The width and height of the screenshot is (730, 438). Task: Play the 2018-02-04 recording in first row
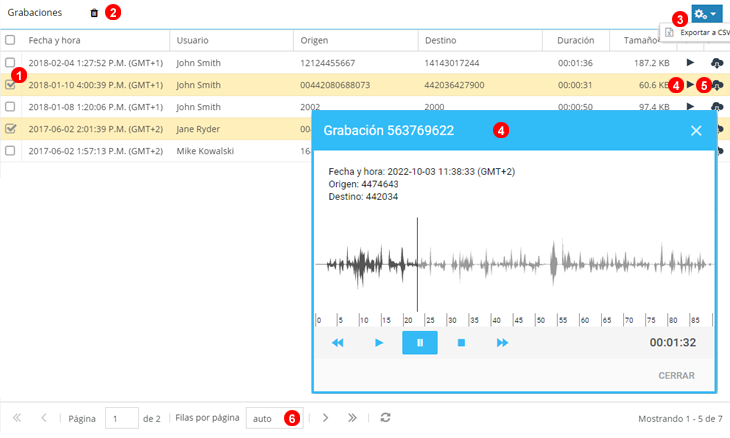[690, 62]
